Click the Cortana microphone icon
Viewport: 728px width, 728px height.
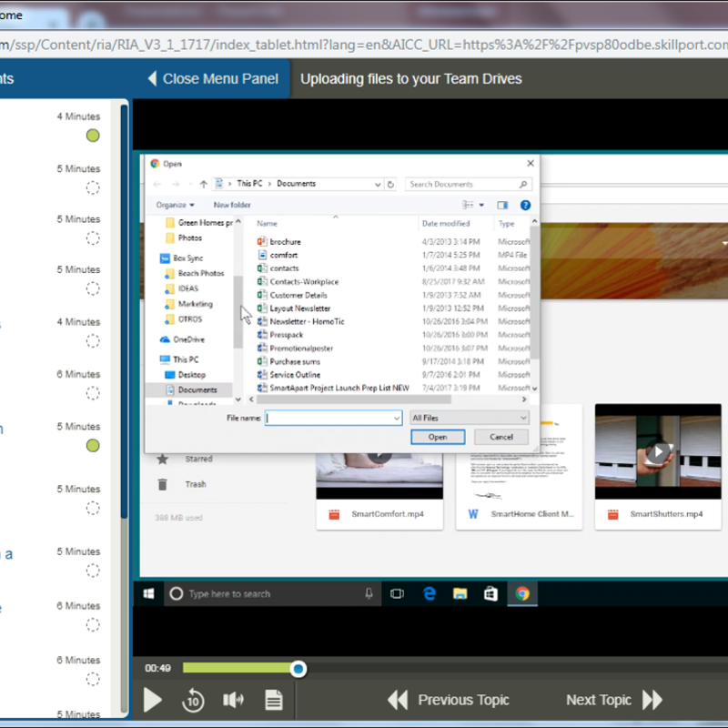369,593
